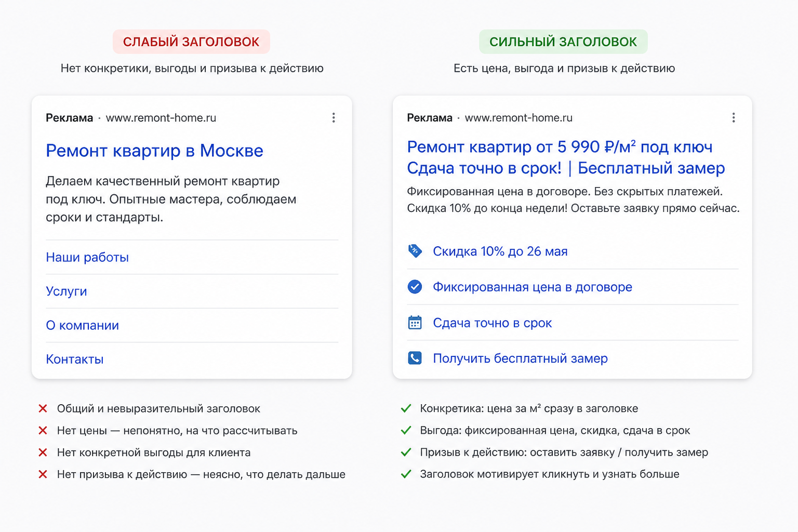This screenshot has height=532, width=798.
Task: Click the "www.remont-home.ru" address in the weak ad
Action: click(x=161, y=118)
